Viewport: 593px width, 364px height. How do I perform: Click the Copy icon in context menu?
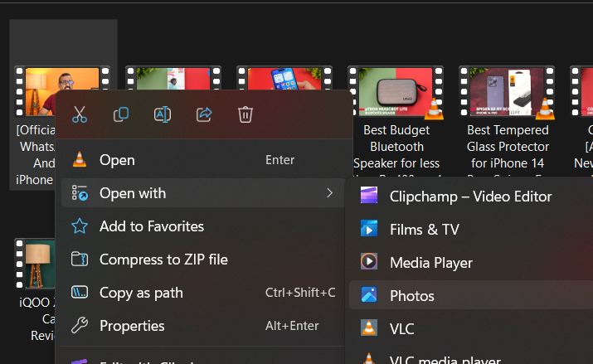(121, 114)
